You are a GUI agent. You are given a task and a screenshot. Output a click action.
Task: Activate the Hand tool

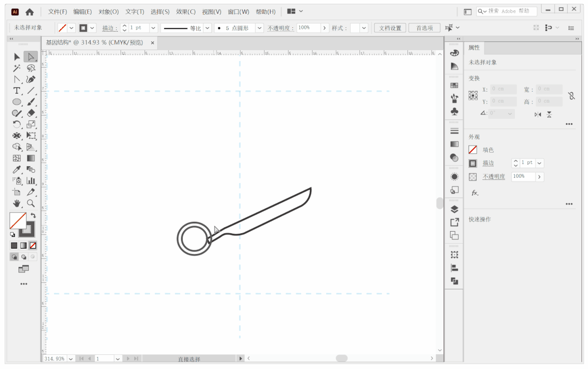pos(16,203)
